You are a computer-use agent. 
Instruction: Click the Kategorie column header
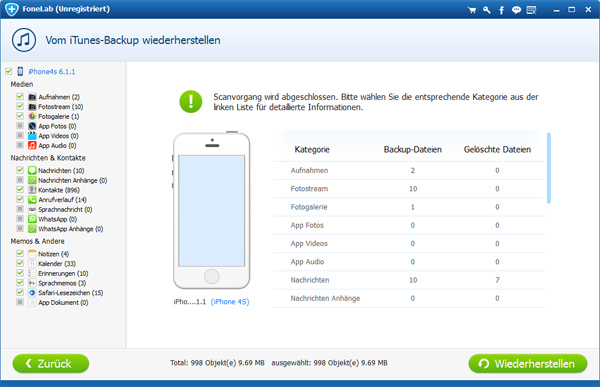[312, 149]
